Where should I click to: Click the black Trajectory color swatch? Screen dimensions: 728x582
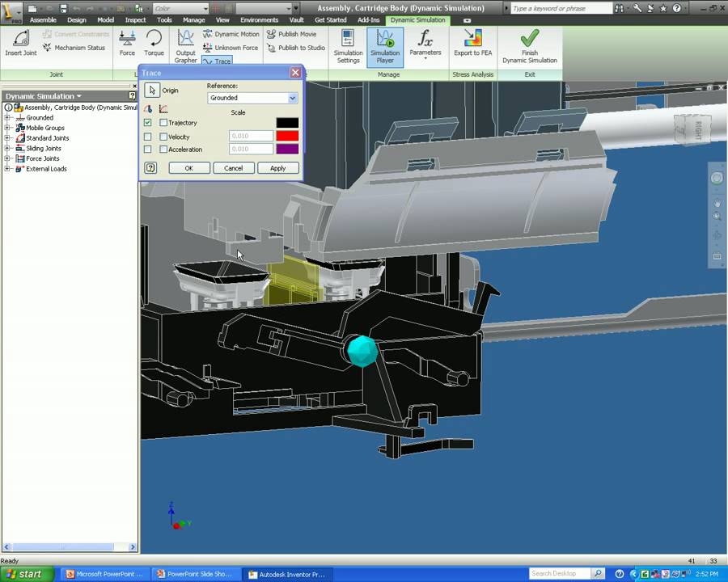pyautogui.click(x=287, y=123)
